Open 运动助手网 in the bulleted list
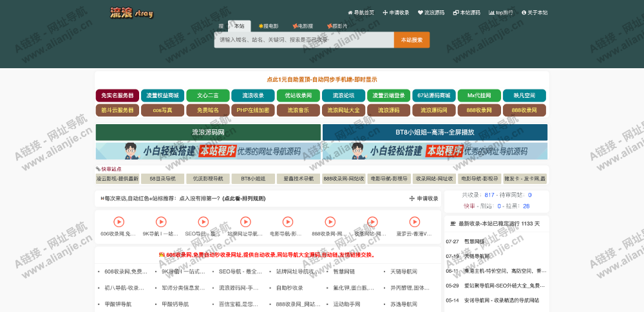Viewport: 644px width, 312px height. (346, 305)
